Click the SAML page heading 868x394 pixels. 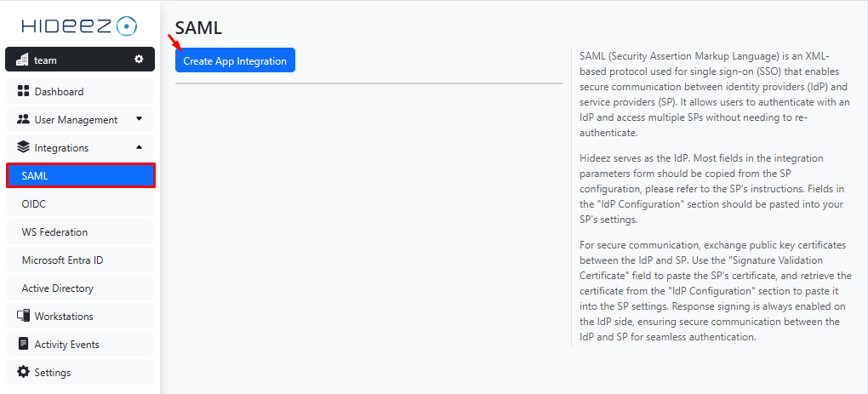[198, 27]
